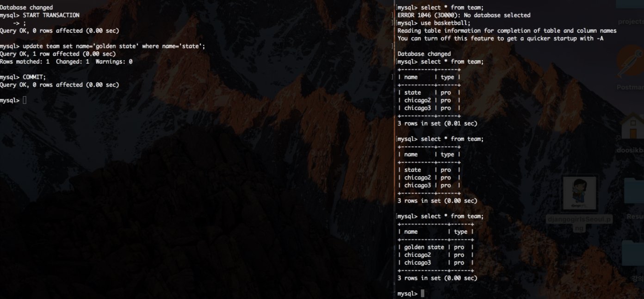Open the doosikb home folder icon
The height and width of the screenshot is (299, 644).
tap(632, 127)
